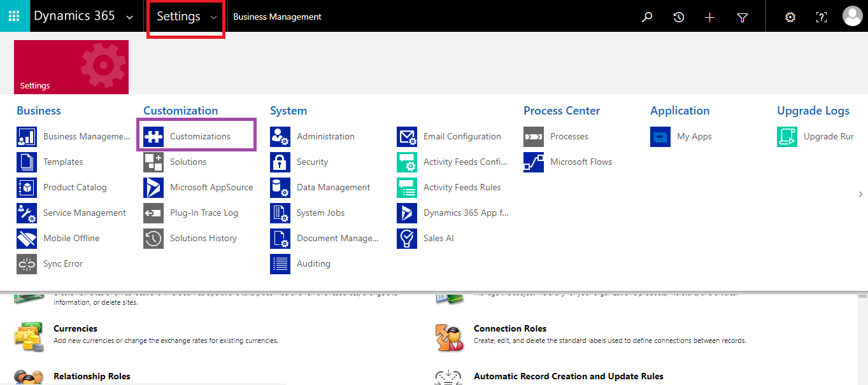868x385 pixels.
Task: Click the Data Management icon
Action: (280, 188)
